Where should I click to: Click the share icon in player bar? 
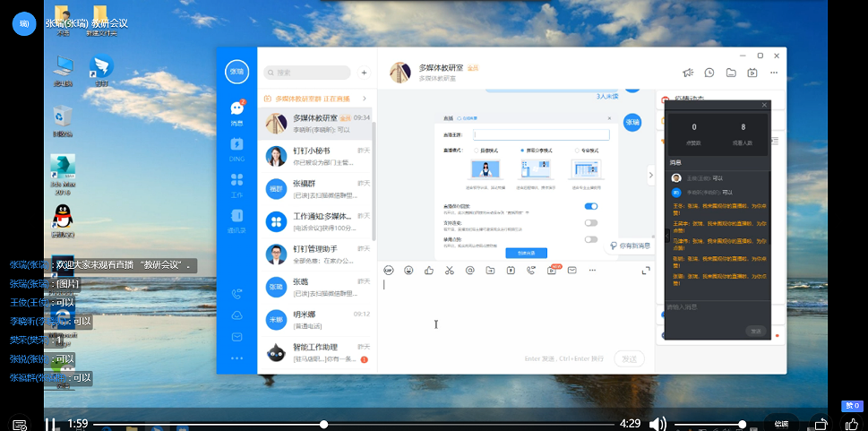[821, 423]
